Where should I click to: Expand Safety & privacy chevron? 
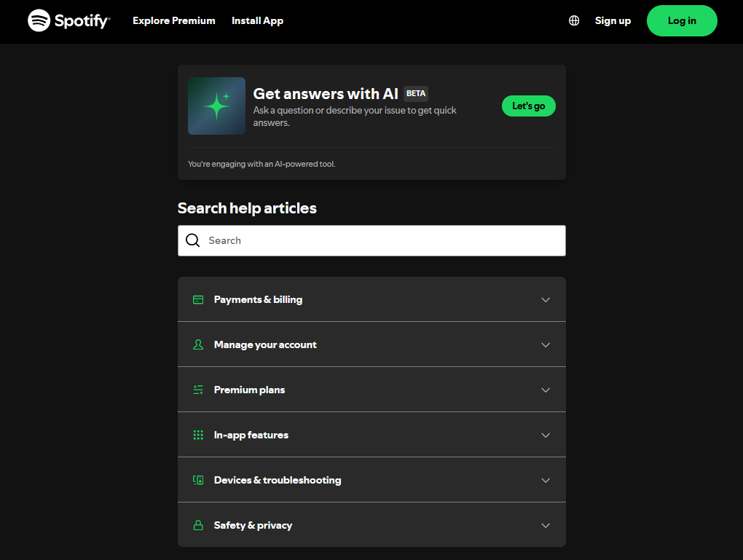tap(546, 526)
